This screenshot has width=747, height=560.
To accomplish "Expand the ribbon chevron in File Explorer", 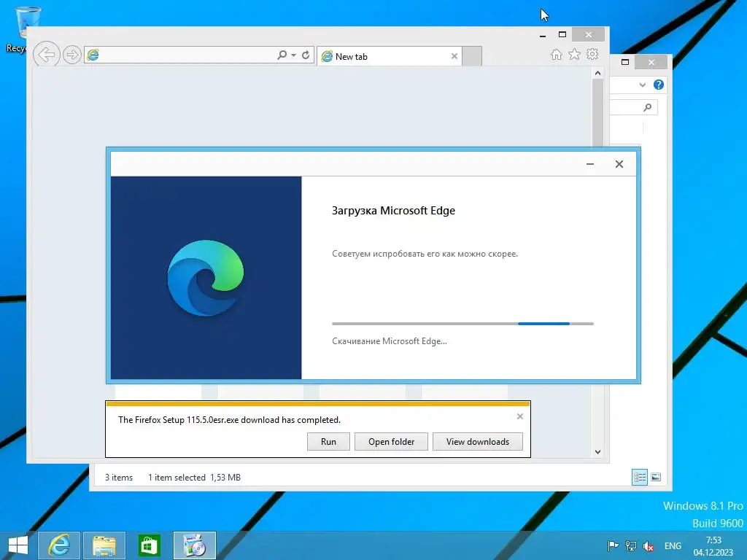I will 642,85.
